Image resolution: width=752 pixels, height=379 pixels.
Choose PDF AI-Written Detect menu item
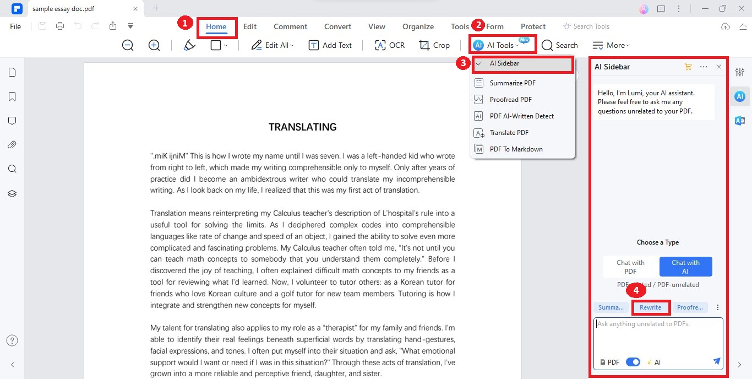click(523, 116)
